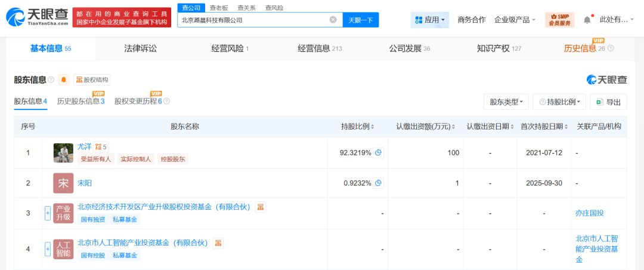Clear the search box with the X icon
Screen dimensions: 644x270
coord(333,20)
